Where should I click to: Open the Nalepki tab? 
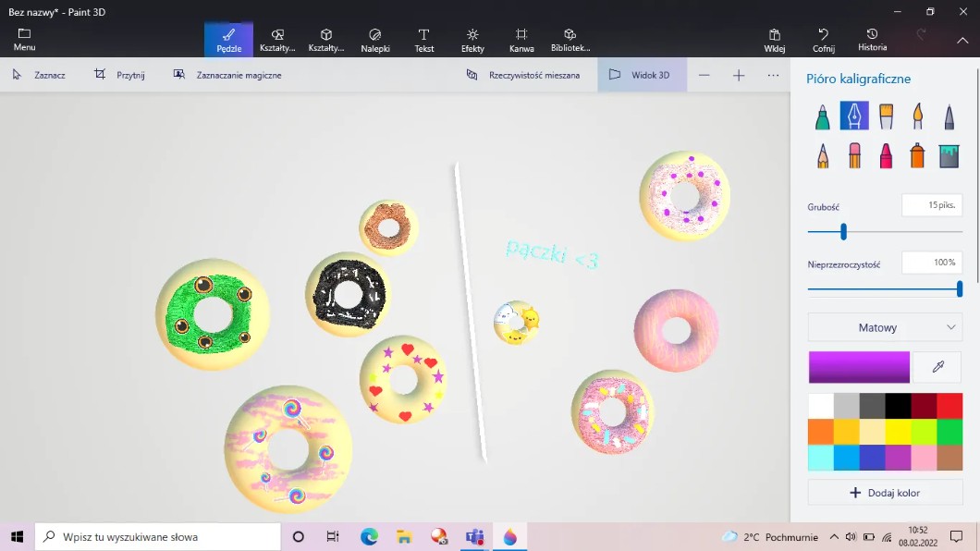pos(374,40)
